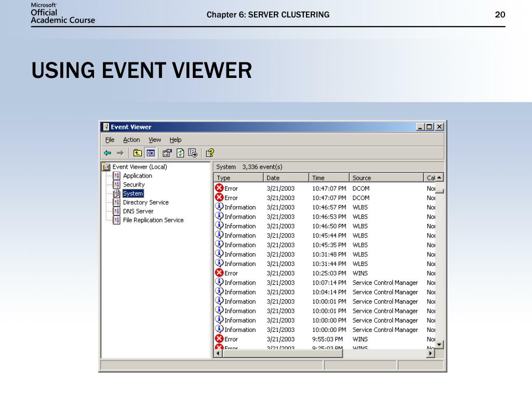This screenshot has height=399, width=532.
Task: Click the horizontal scrollbar left arrow
Action: [x=219, y=353]
